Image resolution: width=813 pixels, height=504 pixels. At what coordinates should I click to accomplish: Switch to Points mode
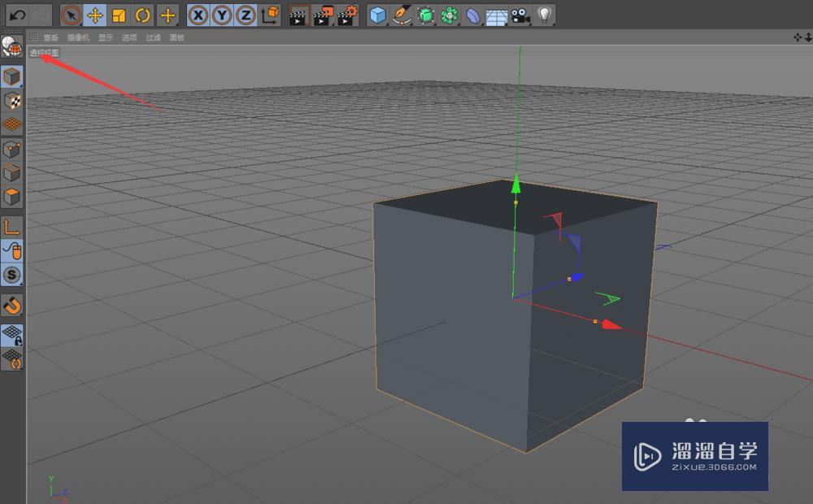coord(12,150)
